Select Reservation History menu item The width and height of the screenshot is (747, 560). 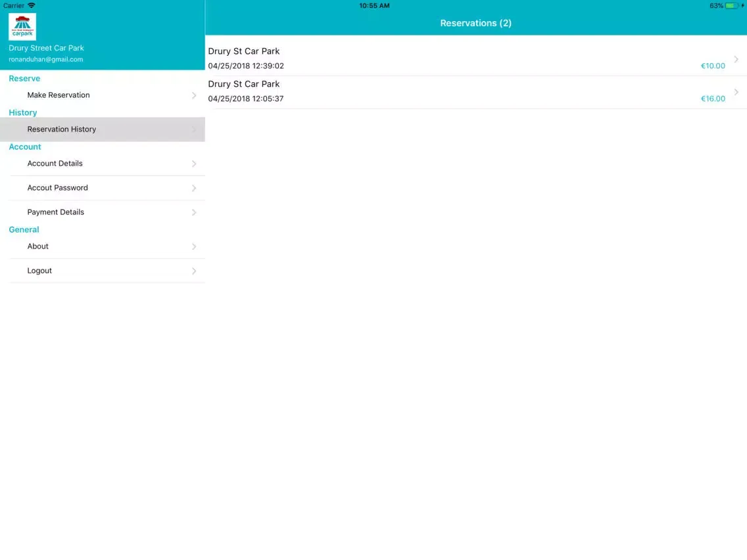(103, 129)
